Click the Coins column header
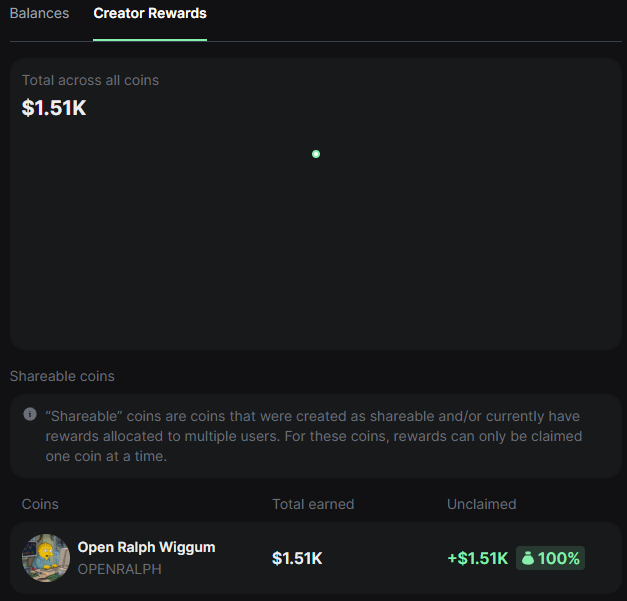Viewport: 627px width, 601px height. click(40, 504)
